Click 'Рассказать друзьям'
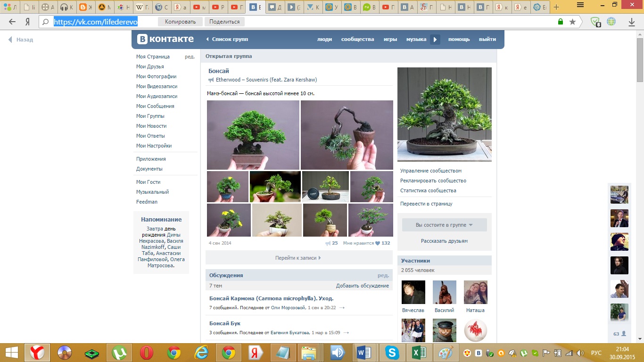This screenshot has height=362, width=644. [x=444, y=241]
